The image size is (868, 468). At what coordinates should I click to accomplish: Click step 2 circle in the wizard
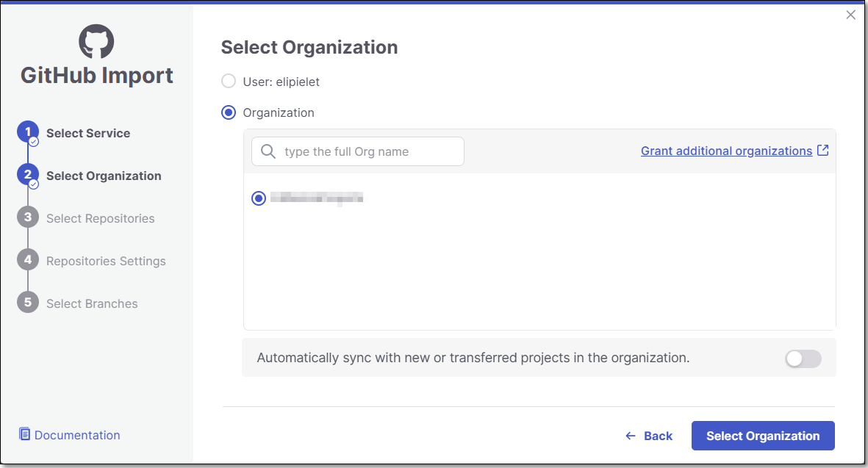(28, 175)
